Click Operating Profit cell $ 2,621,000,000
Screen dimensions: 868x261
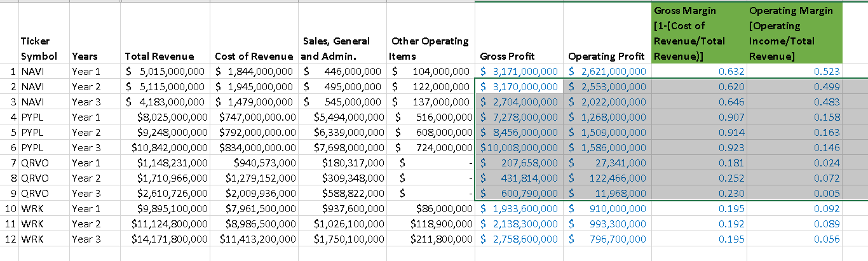607,72
